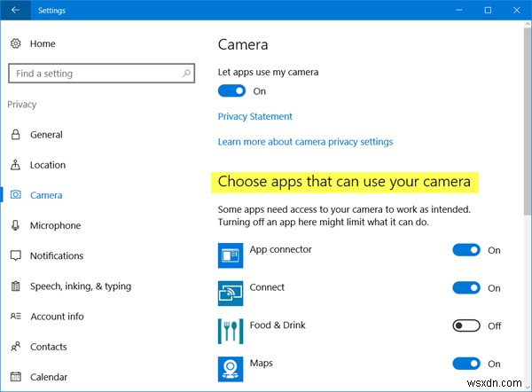The height and width of the screenshot is (392, 532).
Task: Click the scrollbar down arrow
Action: pyautogui.click(x=527, y=387)
